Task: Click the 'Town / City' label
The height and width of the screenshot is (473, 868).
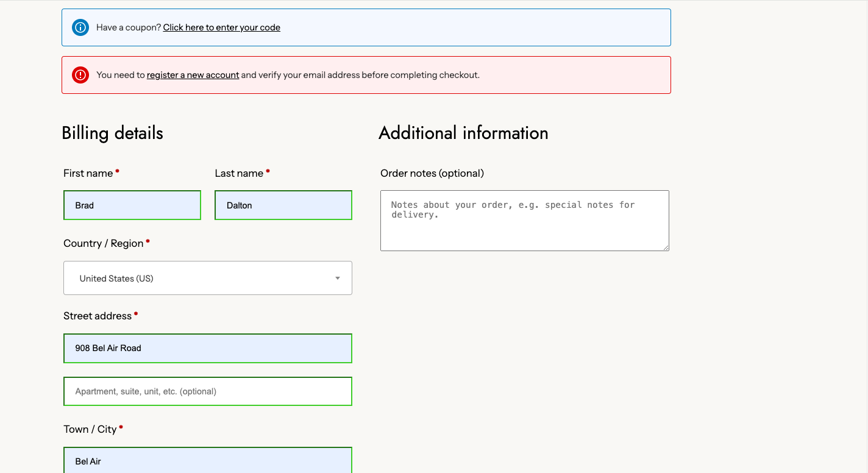Action: 90,430
